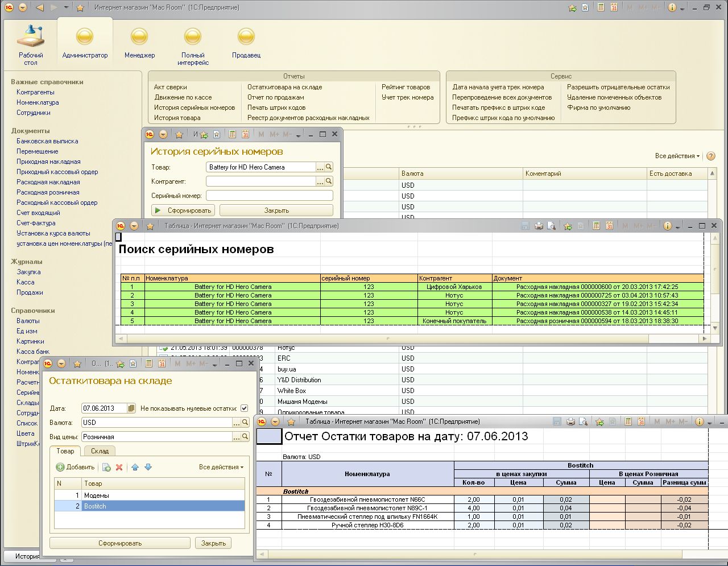Open Все действия dropdown in main list
Viewport: 728px width, 566px height.
677,156
